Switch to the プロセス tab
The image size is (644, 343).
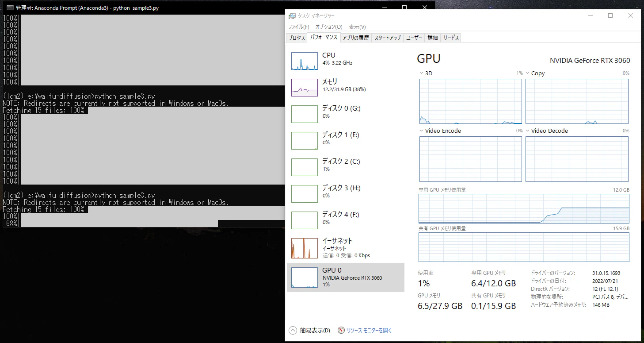[x=297, y=38]
